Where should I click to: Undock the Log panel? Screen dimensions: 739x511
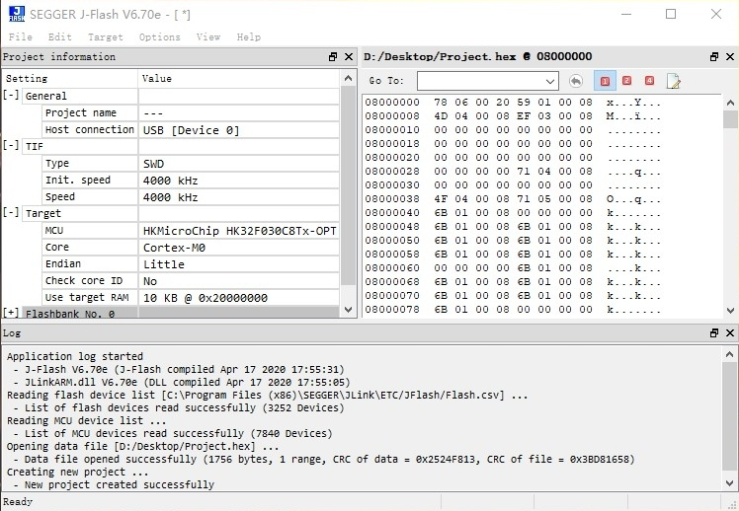click(x=714, y=333)
